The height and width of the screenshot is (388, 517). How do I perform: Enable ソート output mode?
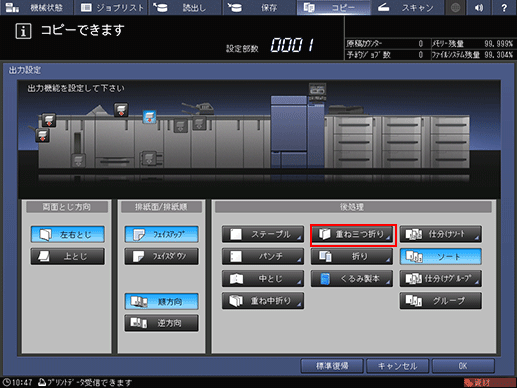coord(441,256)
